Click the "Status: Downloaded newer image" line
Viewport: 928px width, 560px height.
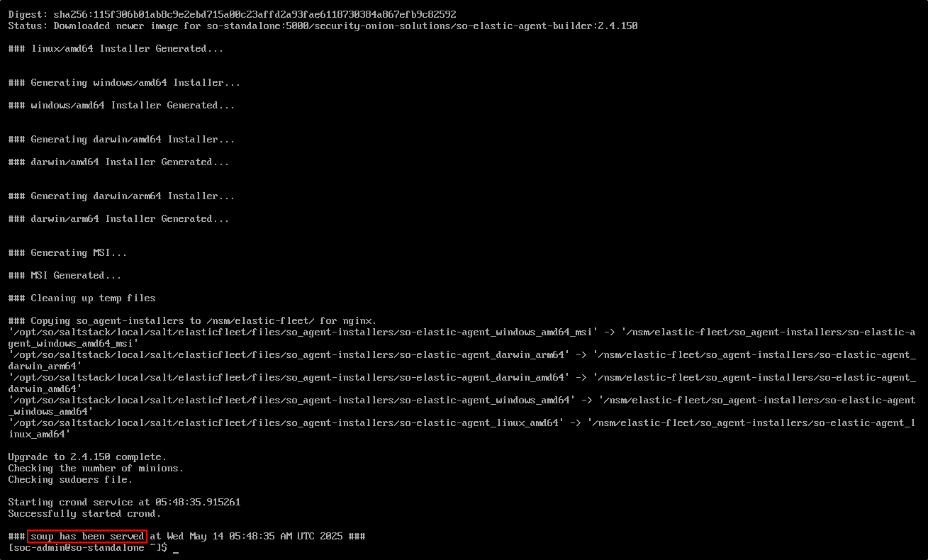point(323,26)
